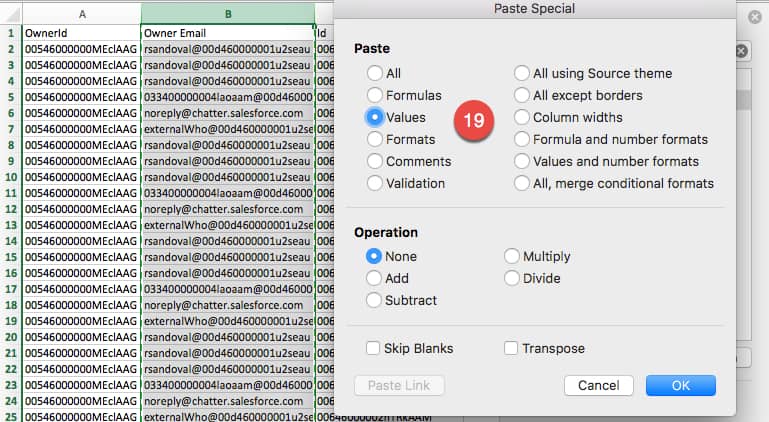Select All using Source theme
Image resolution: width=769 pixels, height=422 pixels.
[x=522, y=73]
